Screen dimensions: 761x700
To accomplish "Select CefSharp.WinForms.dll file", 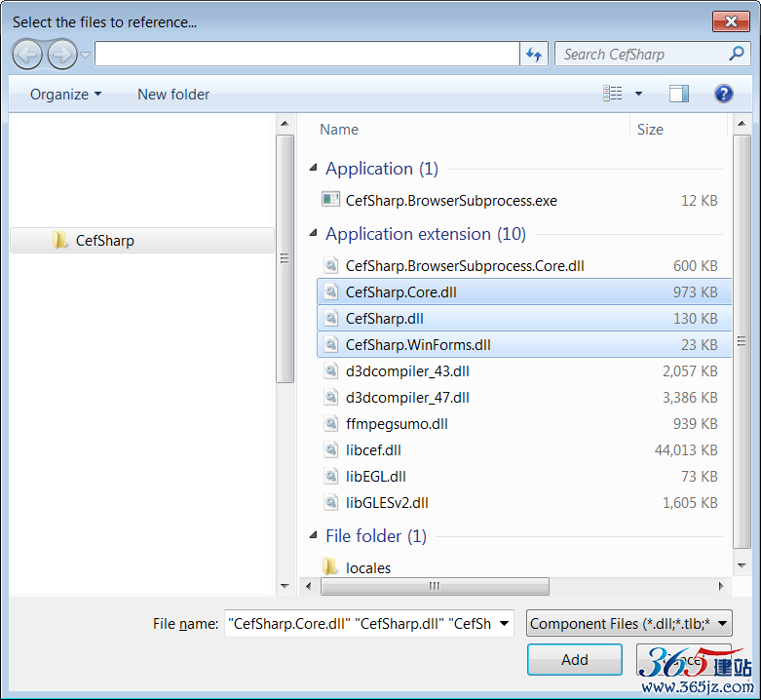I will [x=524, y=345].
